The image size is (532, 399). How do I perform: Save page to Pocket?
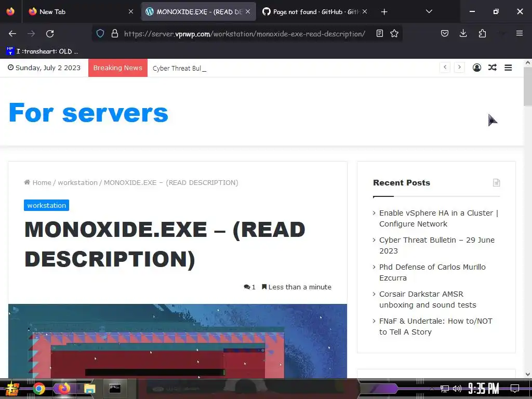pos(445,34)
